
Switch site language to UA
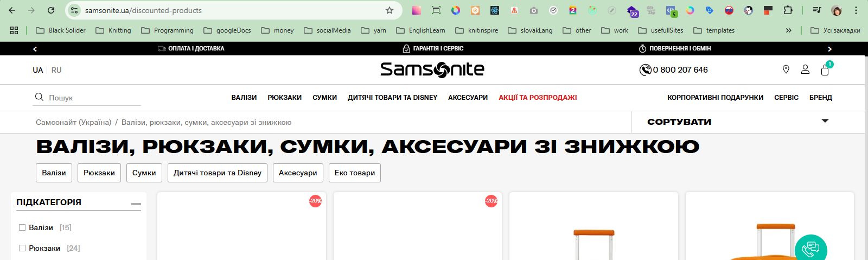tap(38, 70)
